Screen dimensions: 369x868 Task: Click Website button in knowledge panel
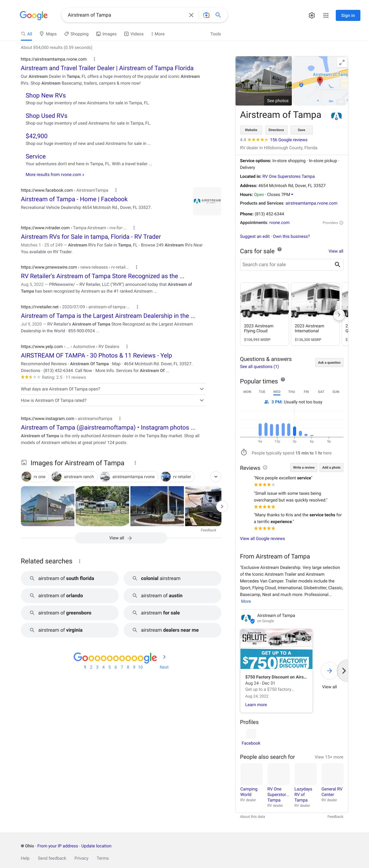tap(251, 130)
